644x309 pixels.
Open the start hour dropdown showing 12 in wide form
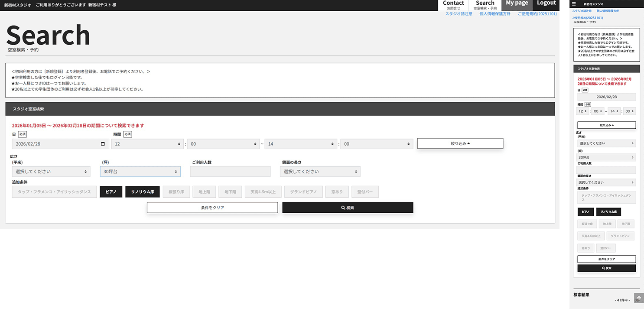click(x=147, y=144)
